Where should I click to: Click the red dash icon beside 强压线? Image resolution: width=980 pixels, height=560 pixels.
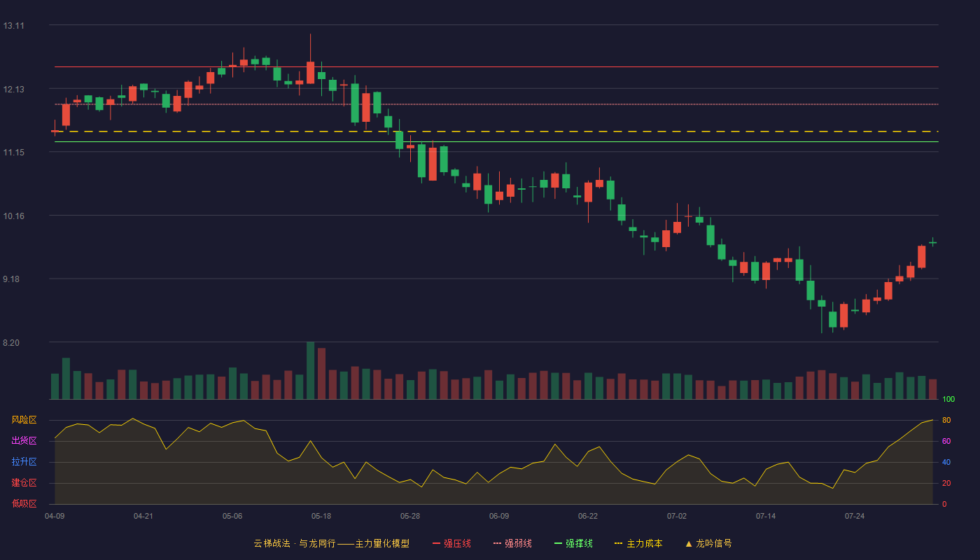pos(436,543)
